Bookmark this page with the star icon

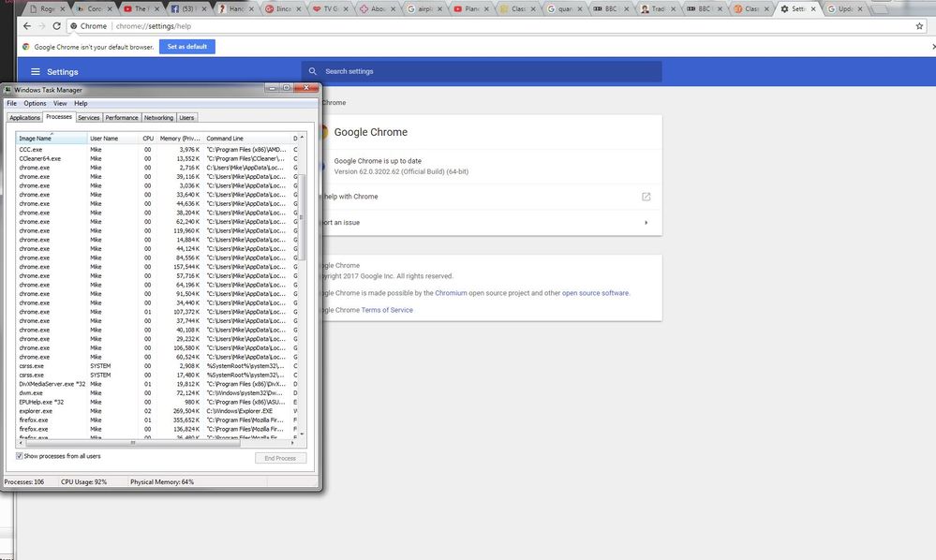click(919, 26)
